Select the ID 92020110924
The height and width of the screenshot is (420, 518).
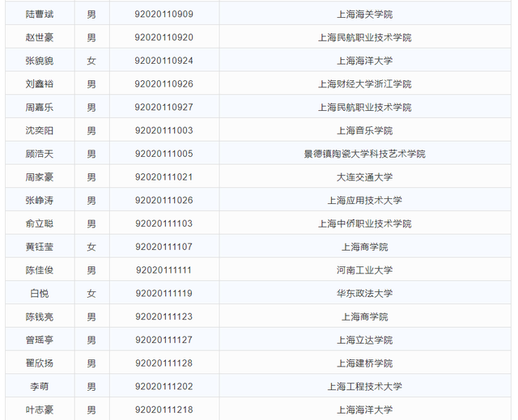(163, 61)
